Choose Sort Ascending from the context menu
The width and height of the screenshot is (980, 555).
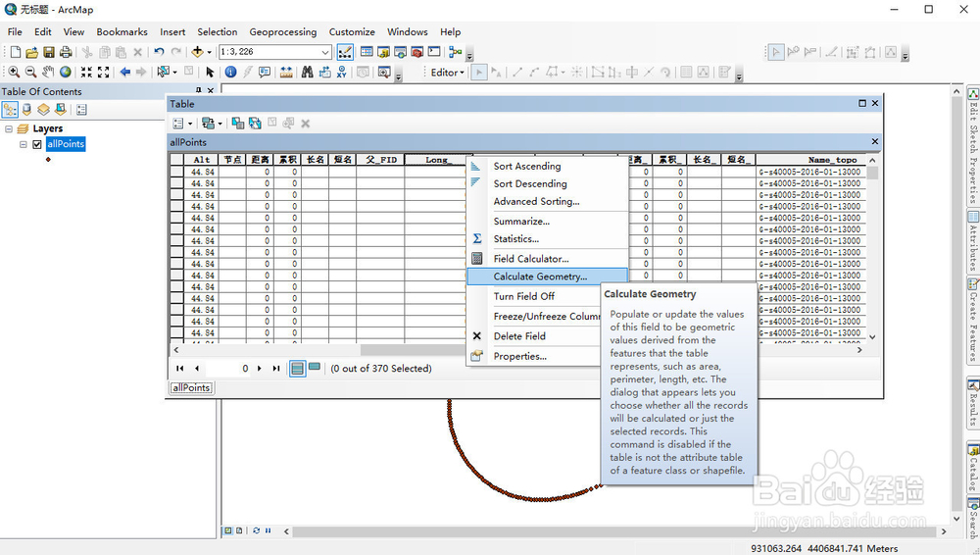(527, 166)
